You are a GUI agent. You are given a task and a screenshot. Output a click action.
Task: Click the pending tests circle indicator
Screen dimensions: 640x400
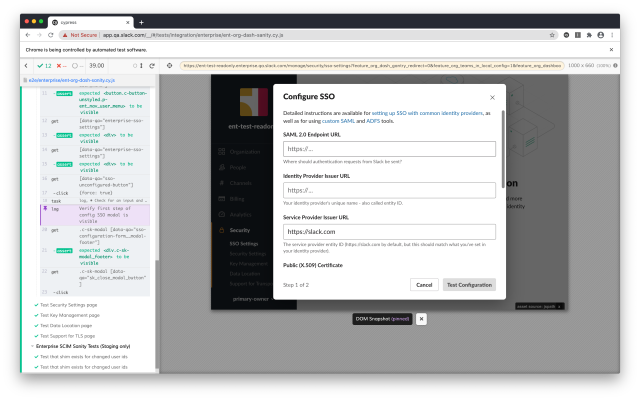[78, 66]
